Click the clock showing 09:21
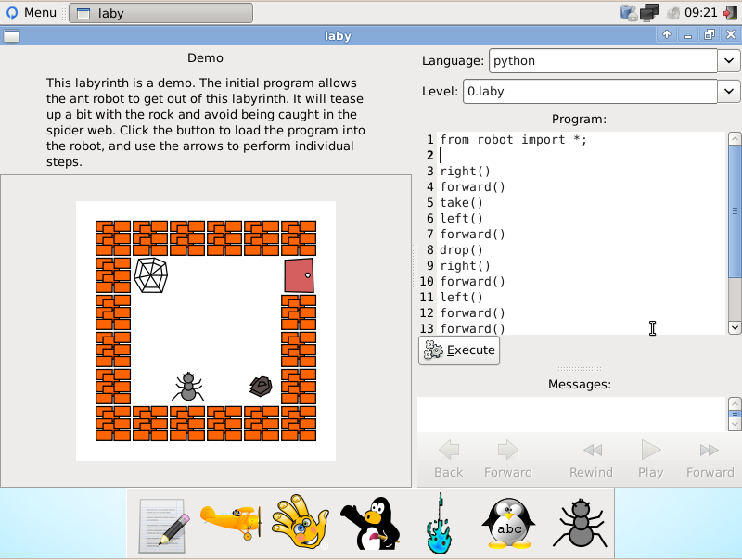The image size is (742, 560). (701, 13)
